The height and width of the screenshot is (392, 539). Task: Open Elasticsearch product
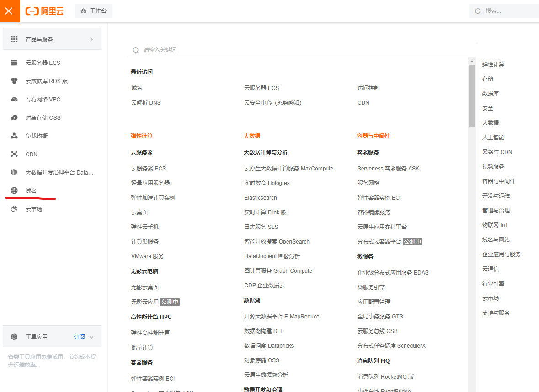pos(261,197)
